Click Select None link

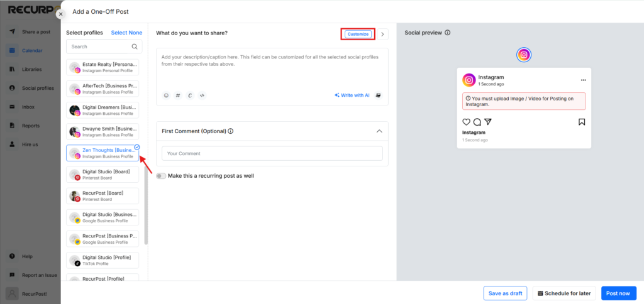point(126,33)
